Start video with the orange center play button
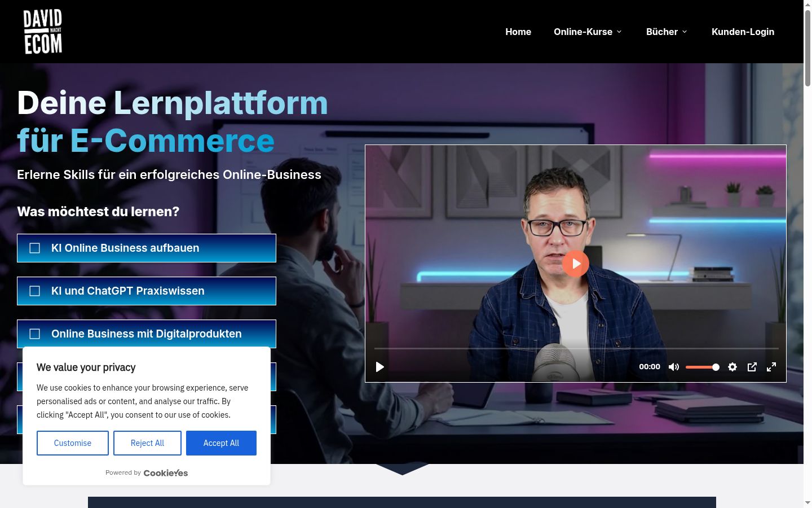Screen dimensions: 812x508 point(575,264)
